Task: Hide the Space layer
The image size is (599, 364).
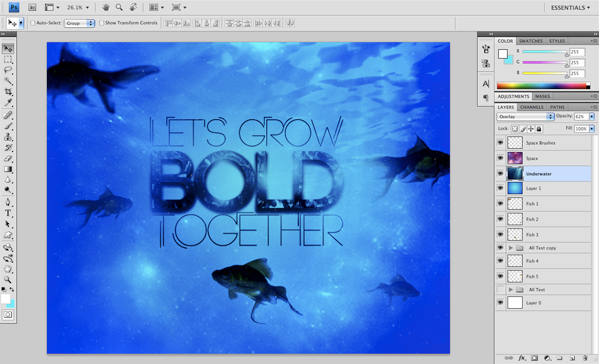Action: click(500, 158)
